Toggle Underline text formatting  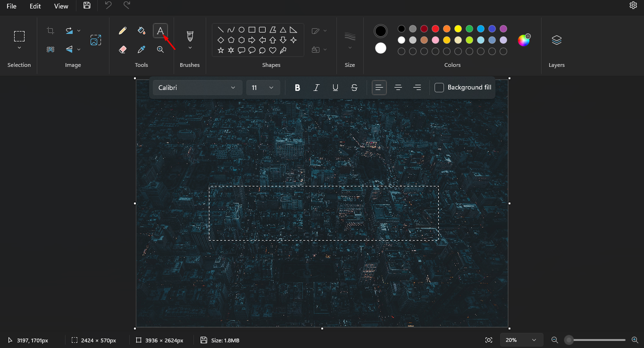(x=335, y=88)
